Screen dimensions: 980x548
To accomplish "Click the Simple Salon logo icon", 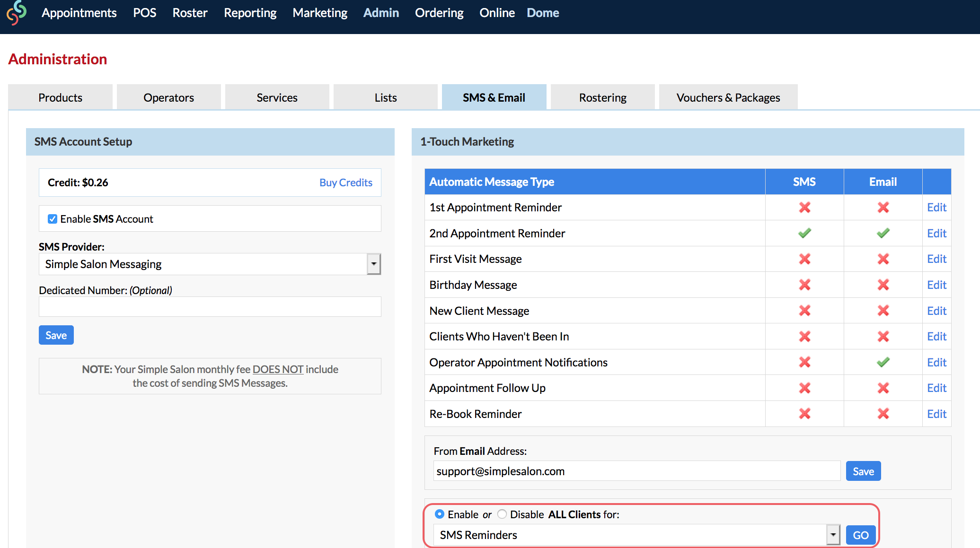I will (17, 13).
